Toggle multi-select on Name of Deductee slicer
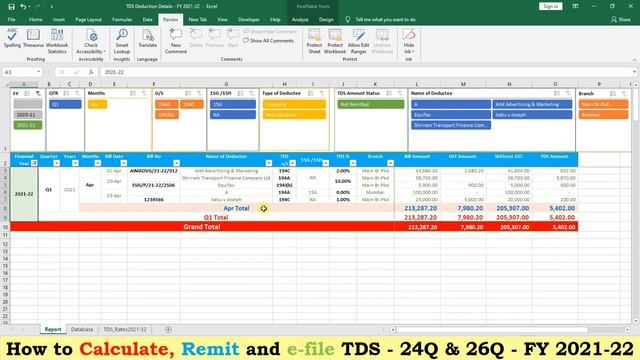The height and width of the screenshot is (360, 640). click(x=557, y=93)
